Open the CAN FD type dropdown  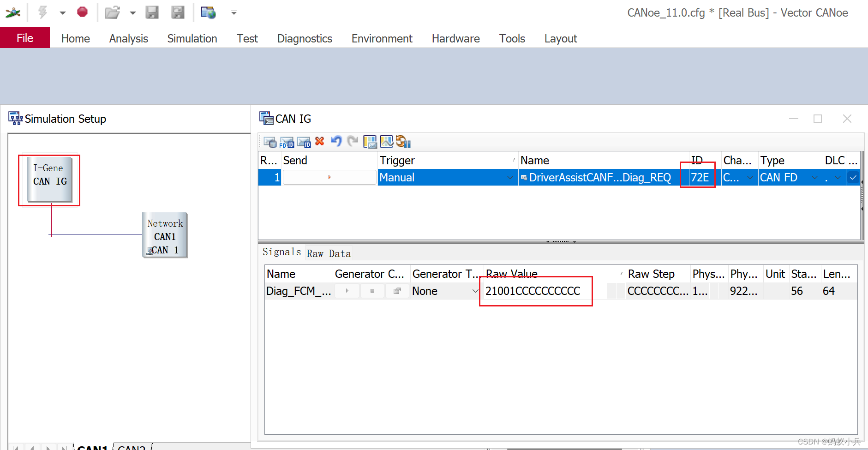815,178
